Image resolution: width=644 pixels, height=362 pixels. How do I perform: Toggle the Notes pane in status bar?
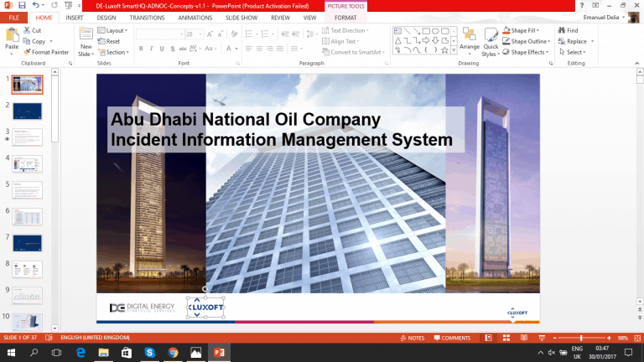pyautogui.click(x=413, y=338)
